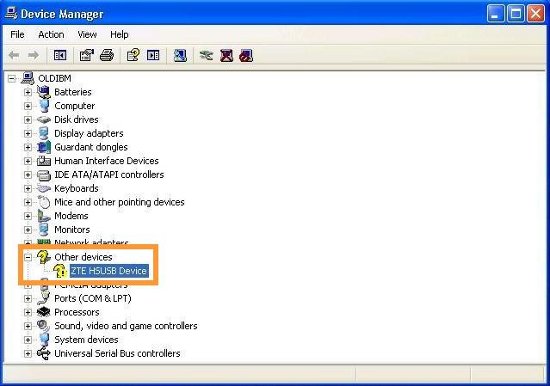The image size is (550, 386).
Task: Click the Back arrow toolbar button
Action: click(x=14, y=55)
